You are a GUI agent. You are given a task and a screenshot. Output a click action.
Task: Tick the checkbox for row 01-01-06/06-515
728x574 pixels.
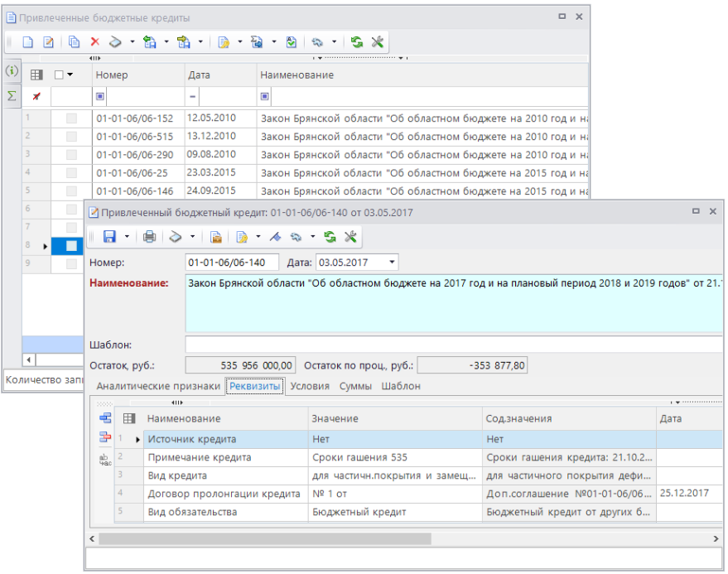click(71, 137)
